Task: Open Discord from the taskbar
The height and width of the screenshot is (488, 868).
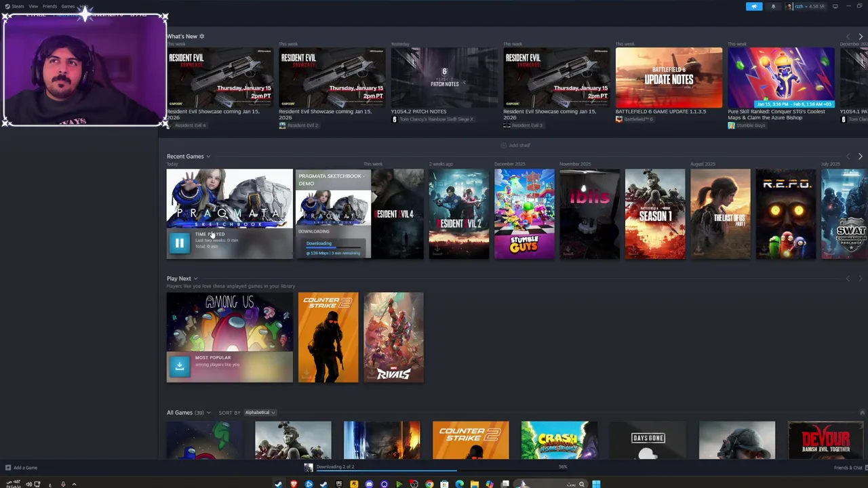Action: point(369,484)
